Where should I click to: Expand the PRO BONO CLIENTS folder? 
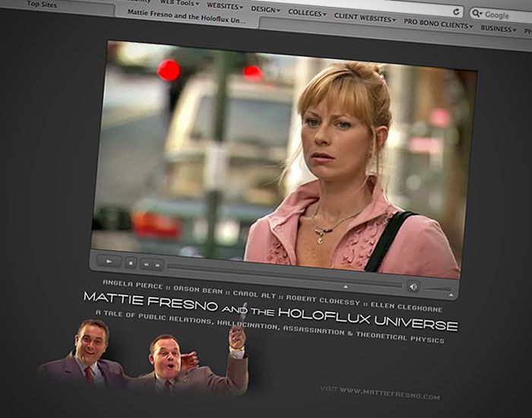(x=438, y=24)
